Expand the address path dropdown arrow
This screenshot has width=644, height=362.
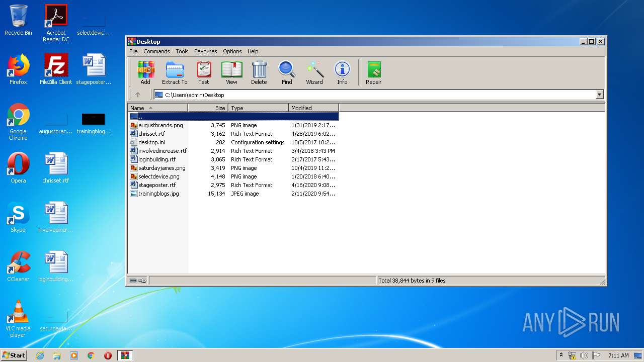[x=599, y=95]
